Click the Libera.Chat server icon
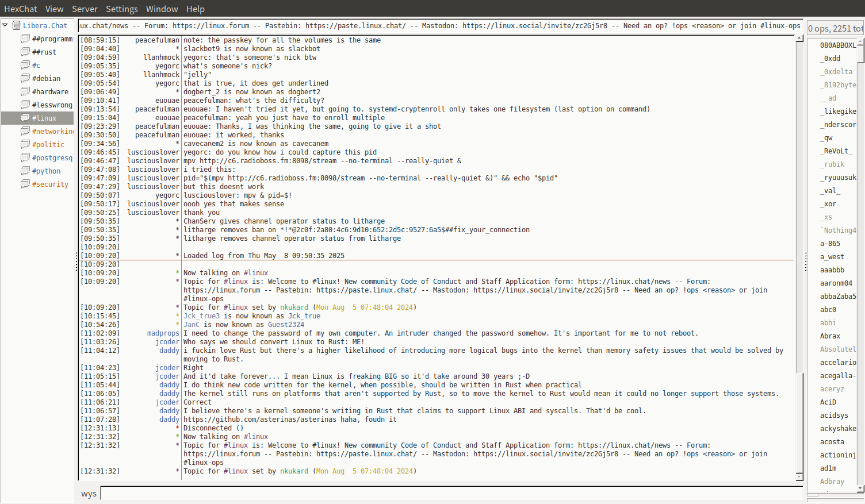Viewport: 865px width, 504px height. click(17, 25)
